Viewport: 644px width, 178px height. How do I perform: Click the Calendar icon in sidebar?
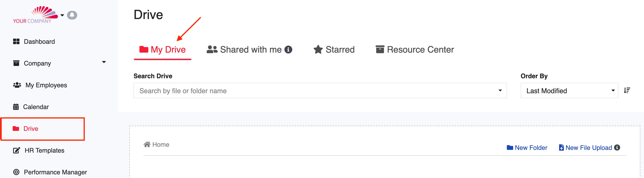click(x=16, y=107)
